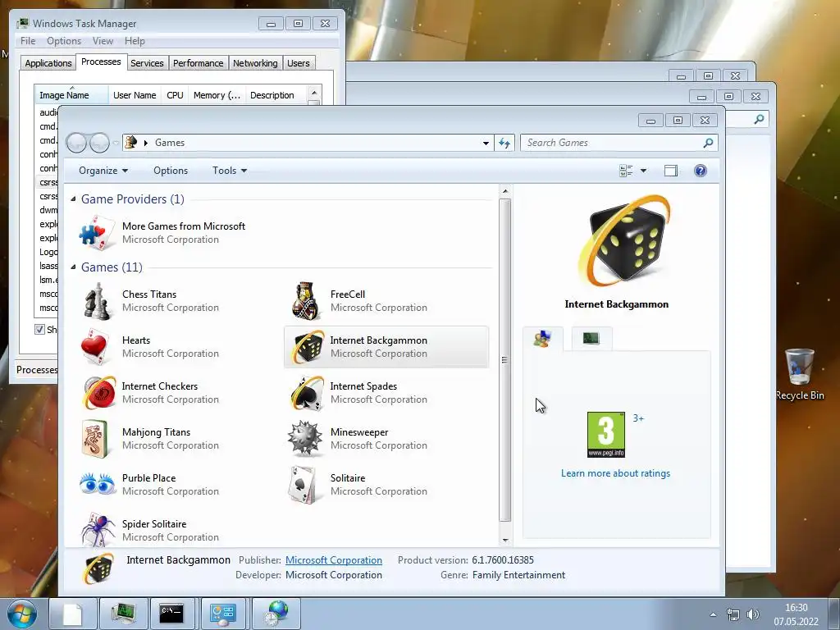Open the performance tab in preview pane

click(x=591, y=339)
